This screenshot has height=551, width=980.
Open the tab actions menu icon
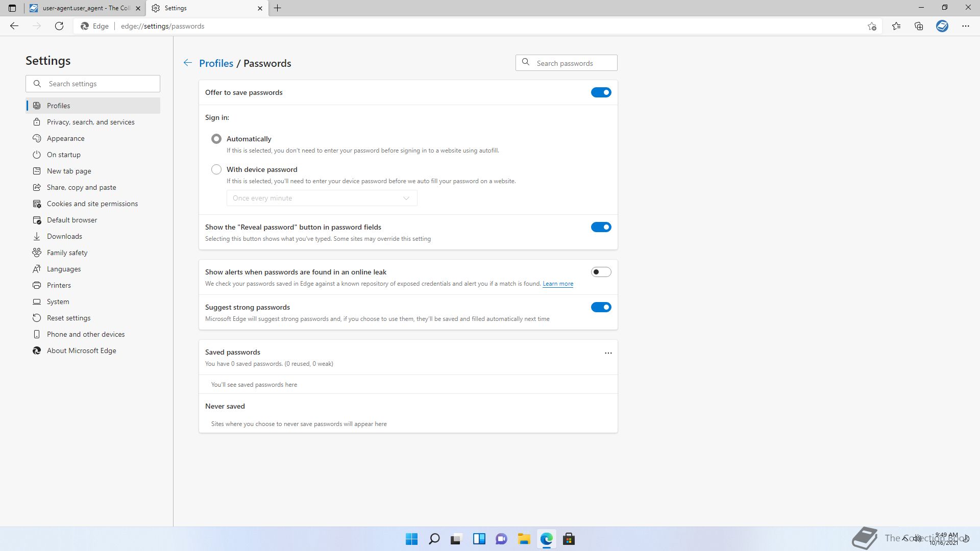pyautogui.click(x=12, y=8)
